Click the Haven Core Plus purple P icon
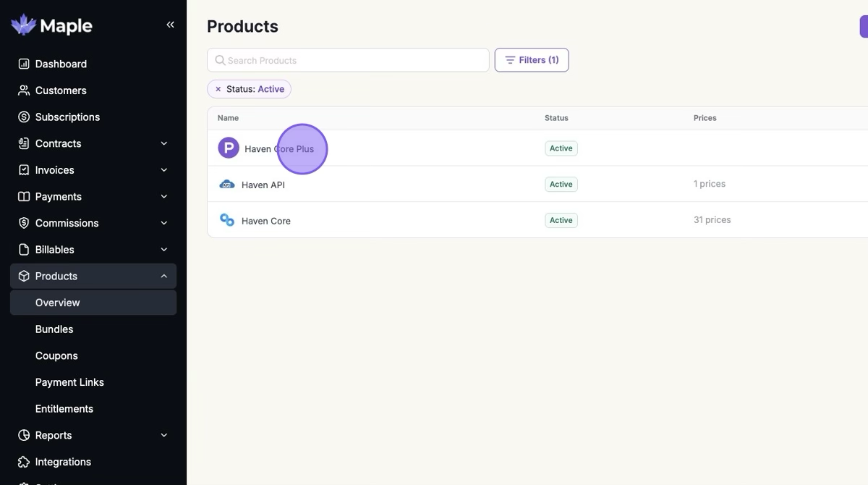 pos(229,148)
